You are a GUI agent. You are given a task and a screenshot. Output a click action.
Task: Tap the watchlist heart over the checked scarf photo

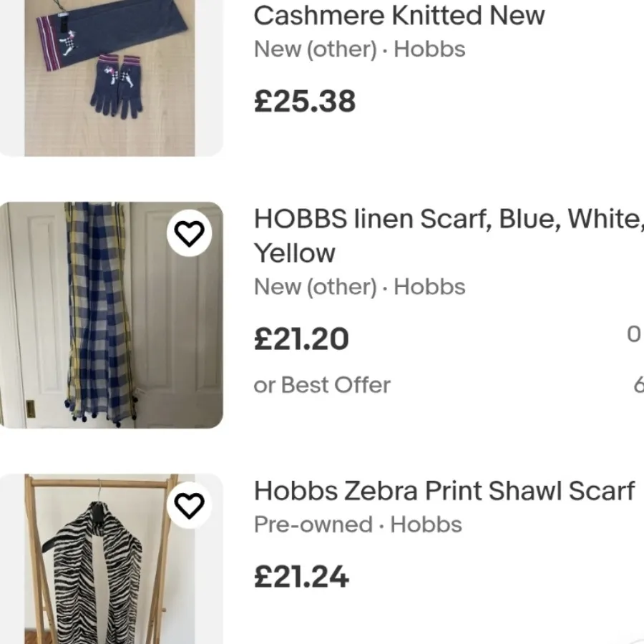click(x=190, y=233)
